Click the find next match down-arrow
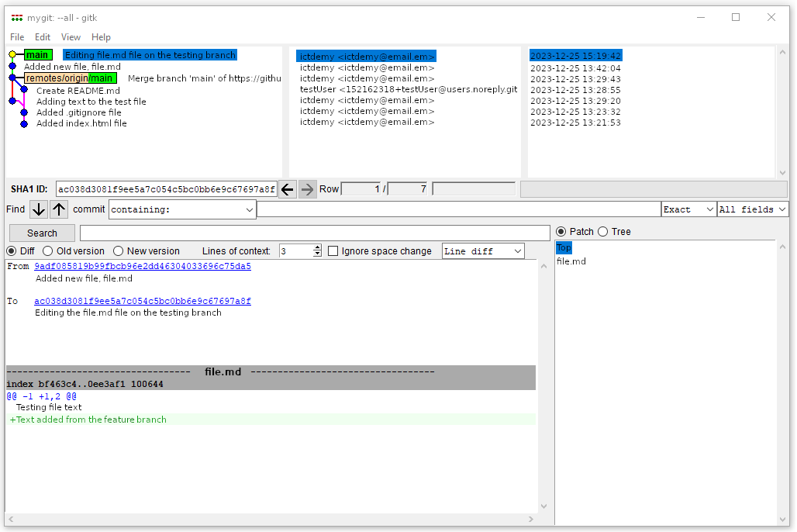This screenshot has width=797, height=532. coord(37,209)
